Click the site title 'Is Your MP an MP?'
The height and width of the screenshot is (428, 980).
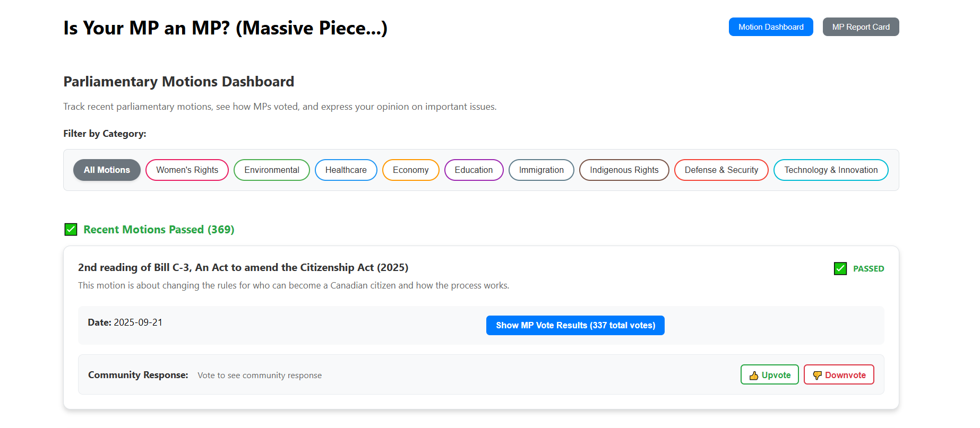225,28
